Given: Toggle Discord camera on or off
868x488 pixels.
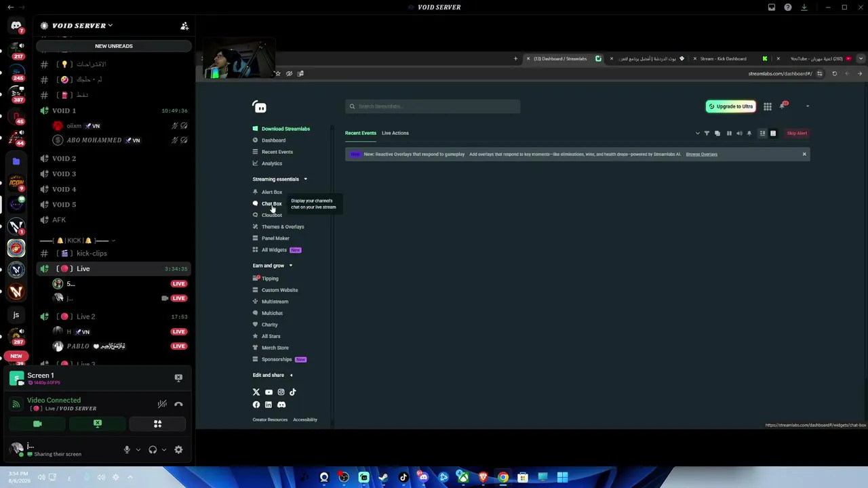Looking at the screenshot, I should 37,424.
